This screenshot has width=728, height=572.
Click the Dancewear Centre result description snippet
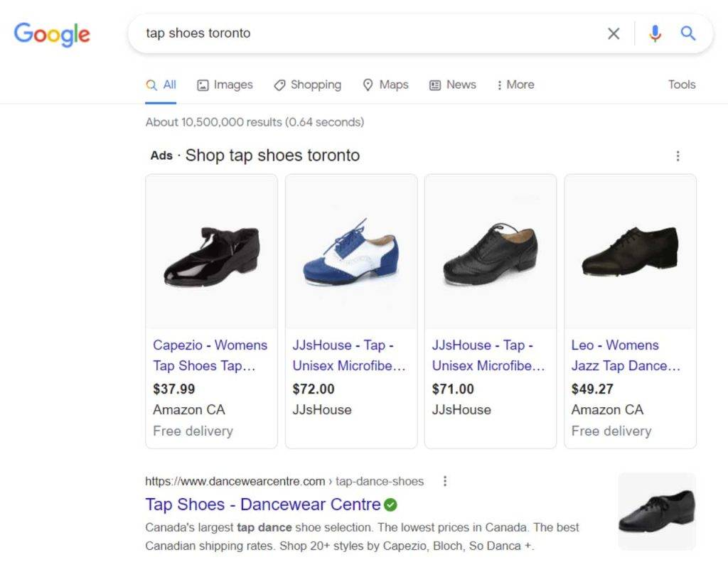click(x=362, y=536)
